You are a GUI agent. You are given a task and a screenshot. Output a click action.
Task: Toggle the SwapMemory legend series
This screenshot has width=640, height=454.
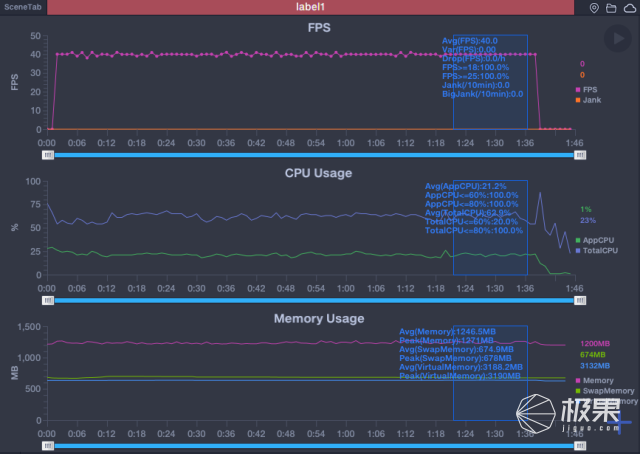click(605, 391)
